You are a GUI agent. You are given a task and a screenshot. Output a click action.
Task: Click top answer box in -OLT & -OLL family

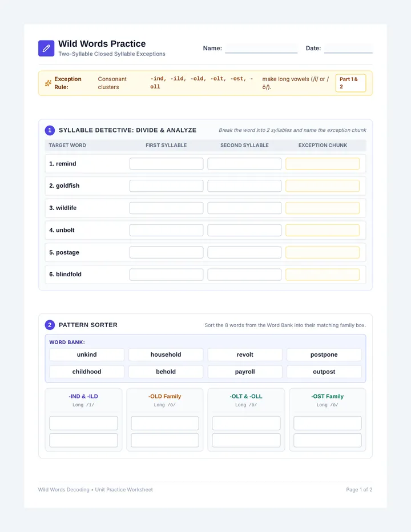pyautogui.click(x=247, y=423)
